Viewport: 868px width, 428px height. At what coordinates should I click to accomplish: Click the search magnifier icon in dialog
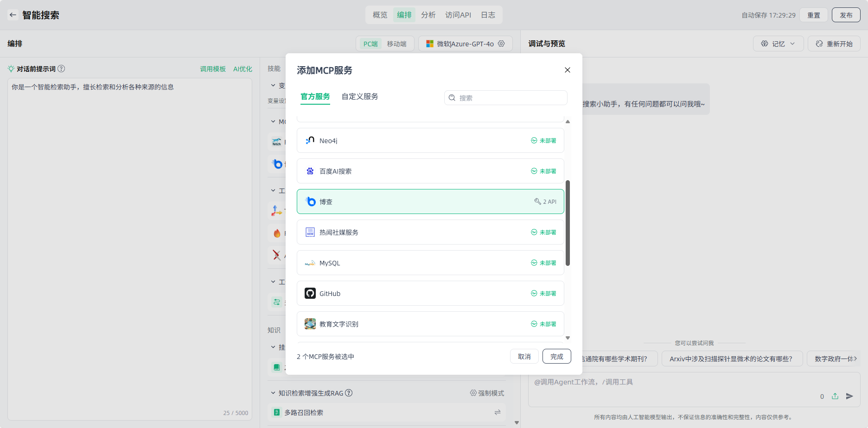[452, 98]
